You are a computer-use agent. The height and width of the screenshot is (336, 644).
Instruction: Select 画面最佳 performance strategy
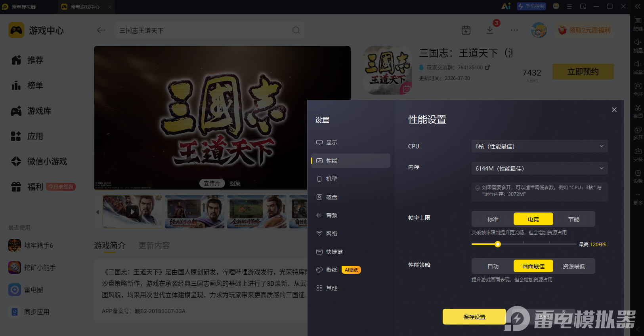click(533, 266)
